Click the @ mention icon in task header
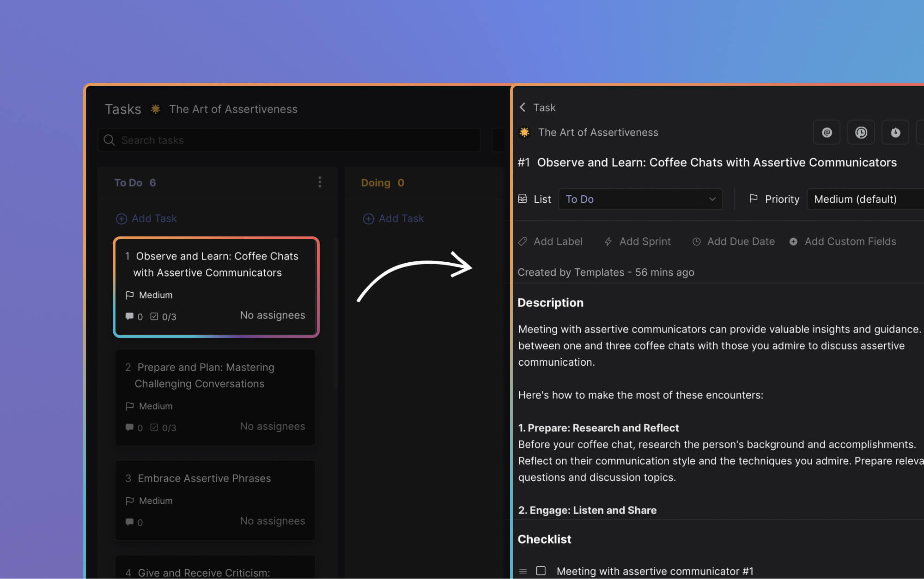The image size is (924, 579). [x=827, y=133]
